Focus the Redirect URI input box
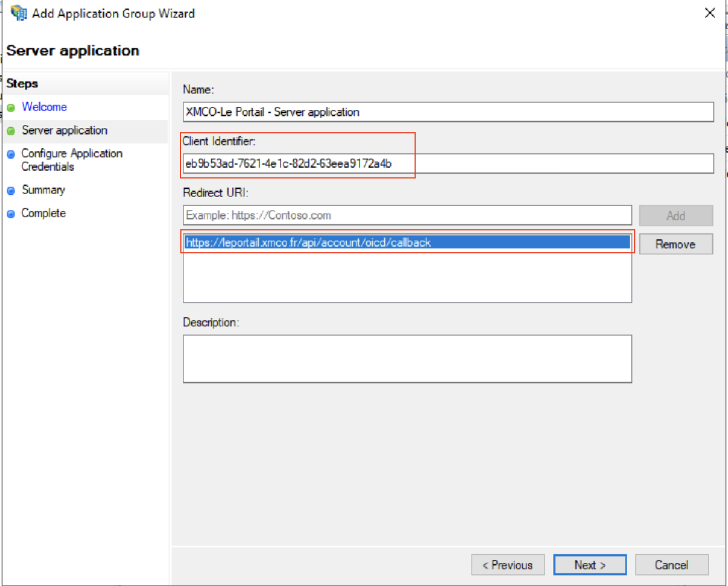 407,215
